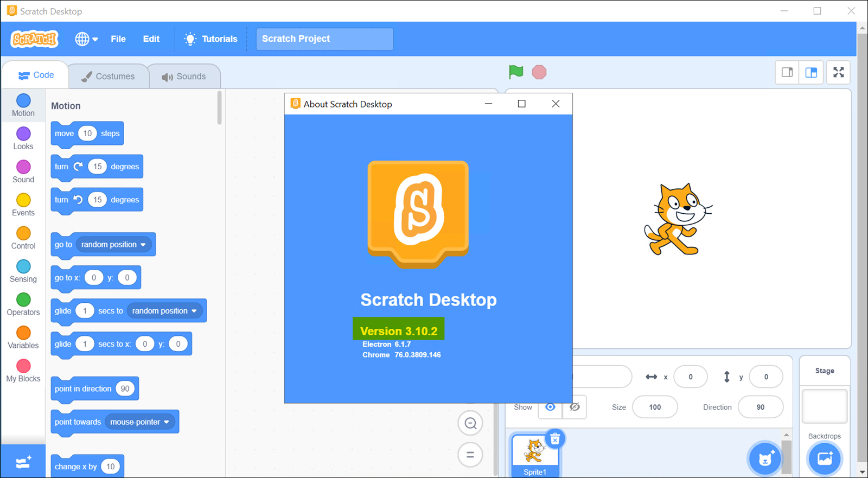Click the sprite Size field
The height and width of the screenshot is (478, 868).
[x=655, y=407]
